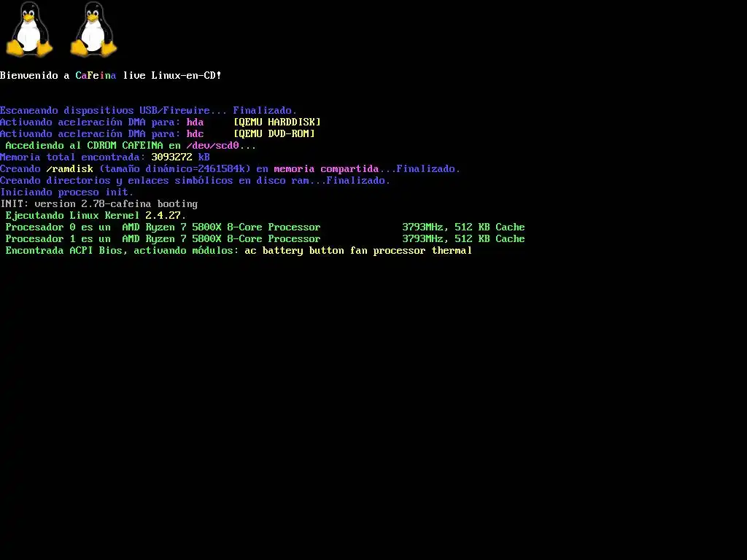Click the '[QEMU DVD-ROM]' text
Viewport: 747px width, 560px height.
coord(274,134)
